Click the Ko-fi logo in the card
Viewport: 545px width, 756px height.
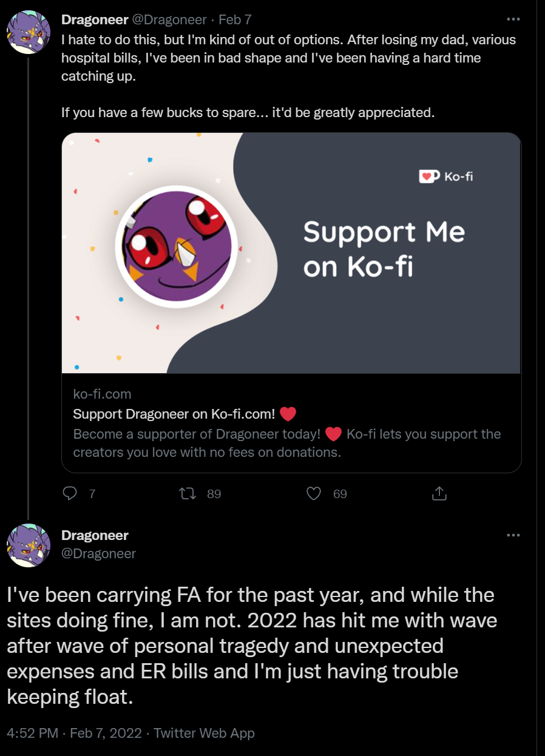tap(446, 177)
